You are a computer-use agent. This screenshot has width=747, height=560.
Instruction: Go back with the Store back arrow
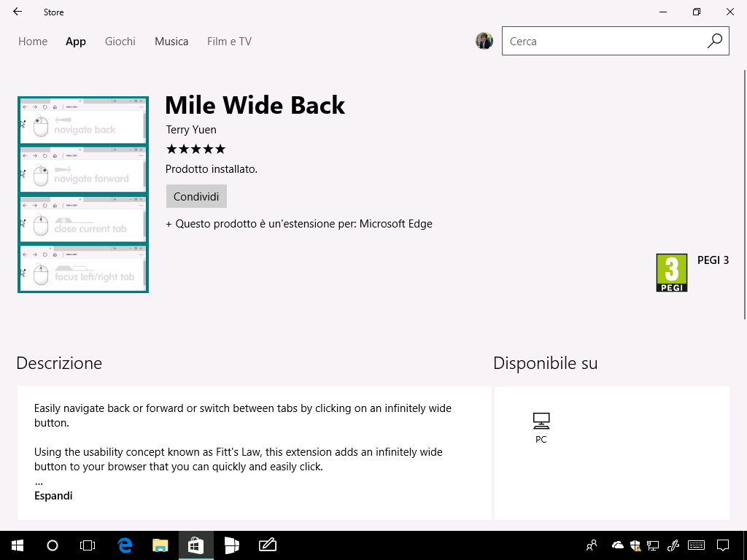[x=18, y=12]
